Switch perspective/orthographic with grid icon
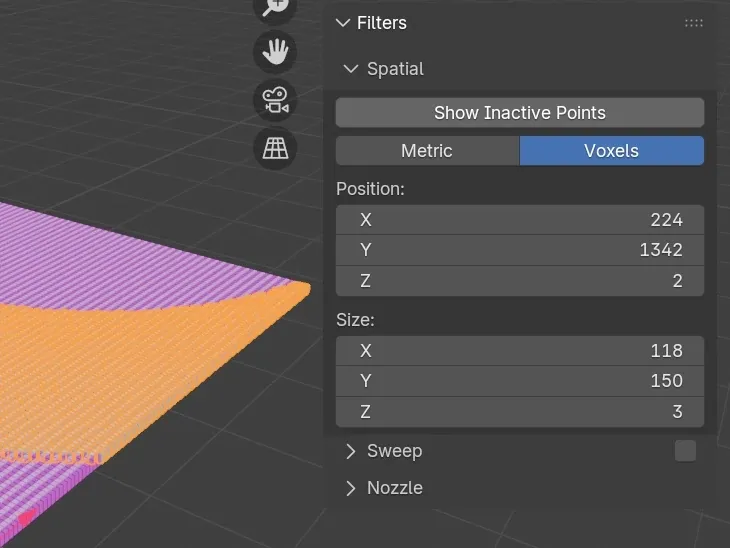 coord(275,148)
